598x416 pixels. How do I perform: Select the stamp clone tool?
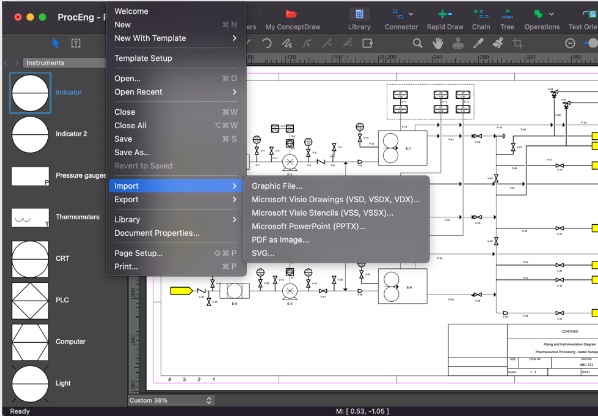coord(458,43)
